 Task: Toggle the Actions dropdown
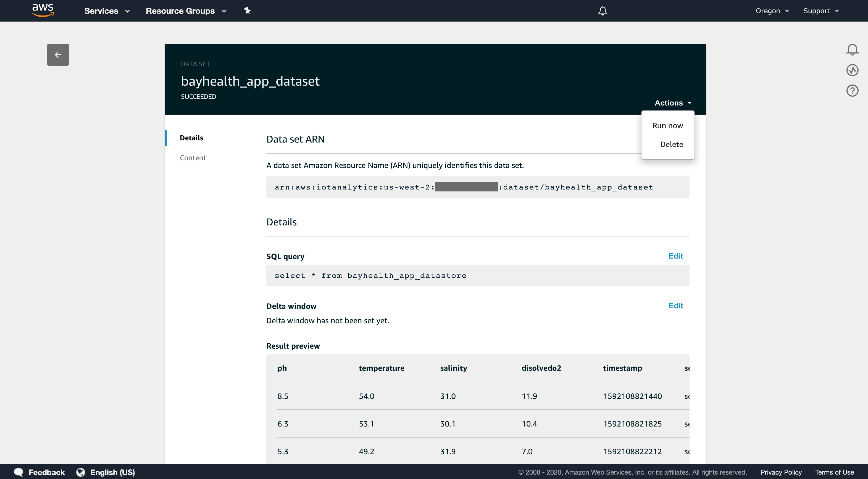(x=673, y=103)
